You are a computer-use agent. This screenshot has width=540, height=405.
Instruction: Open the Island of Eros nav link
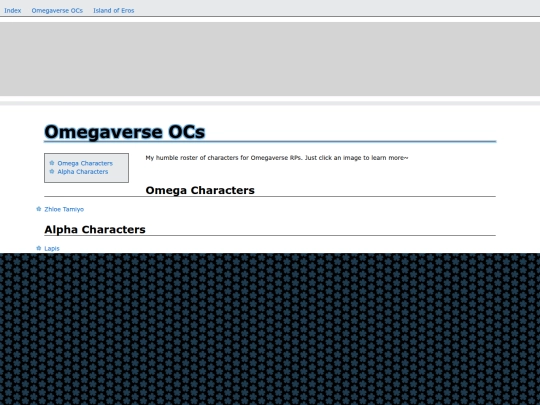click(x=114, y=11)
